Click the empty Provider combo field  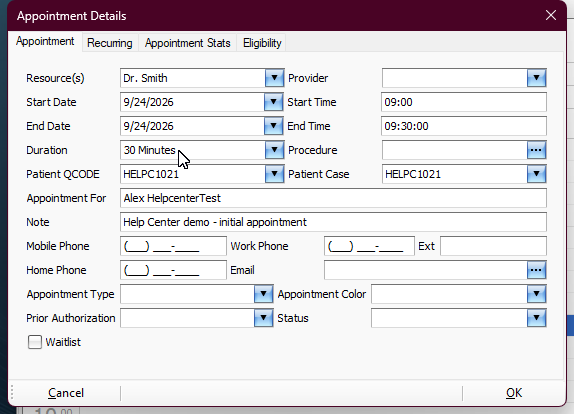click(455, 78)
